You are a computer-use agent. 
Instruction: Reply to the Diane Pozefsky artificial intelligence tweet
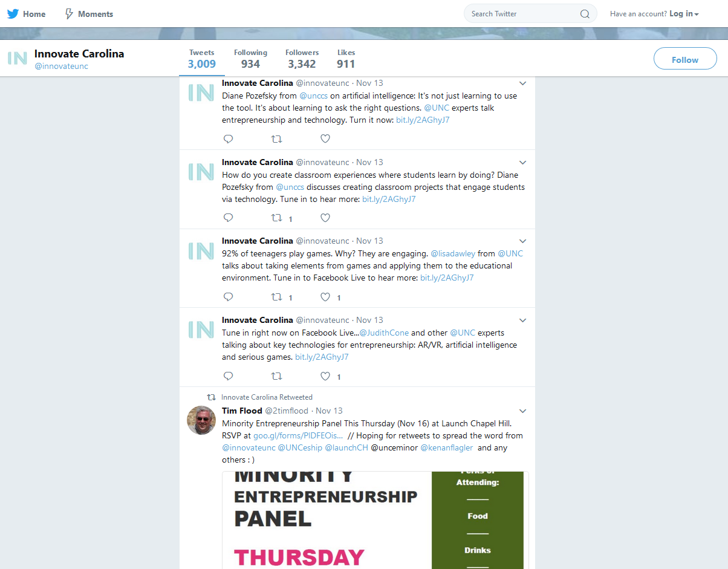coord(228,138)
